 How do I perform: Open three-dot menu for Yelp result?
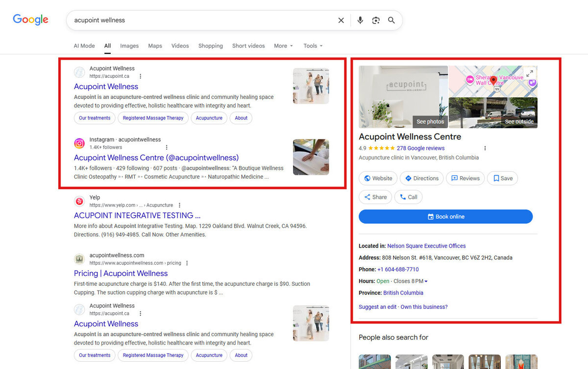180,205
